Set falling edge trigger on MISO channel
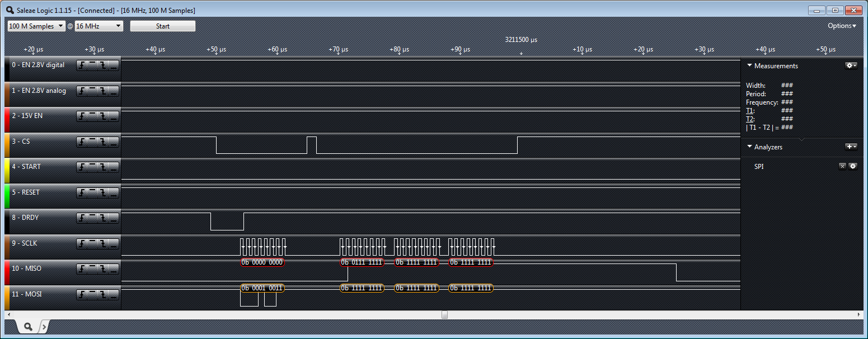This screenshot has width=868, height=339. (x=104, y=269)
